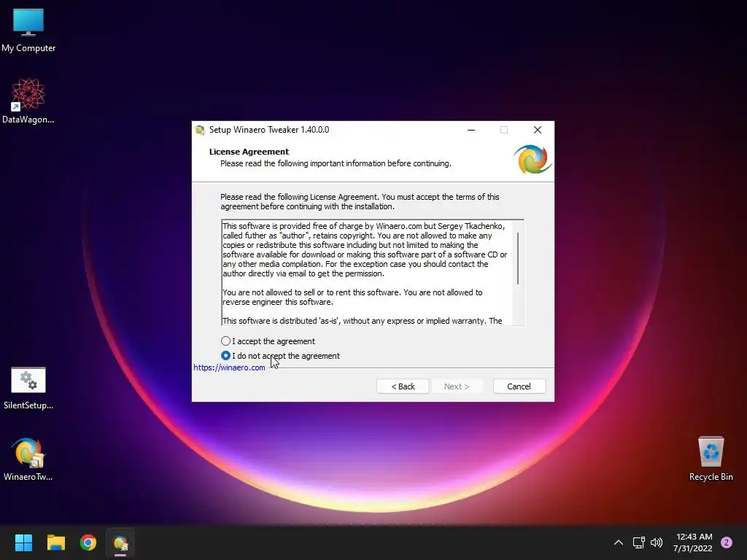The width and height of the screenshot is (747, 560).
Task: Select I do not accept the agreement
Action: point(281,356)
